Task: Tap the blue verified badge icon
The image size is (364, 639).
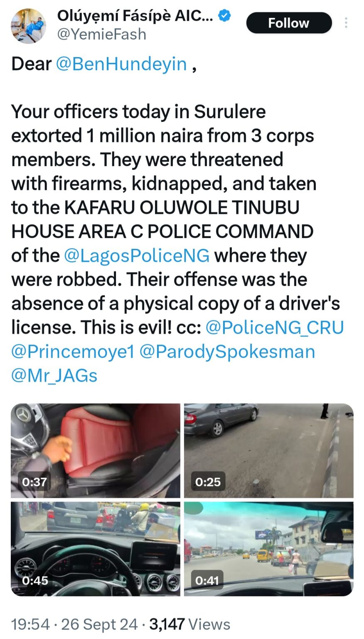Action: 225,16
